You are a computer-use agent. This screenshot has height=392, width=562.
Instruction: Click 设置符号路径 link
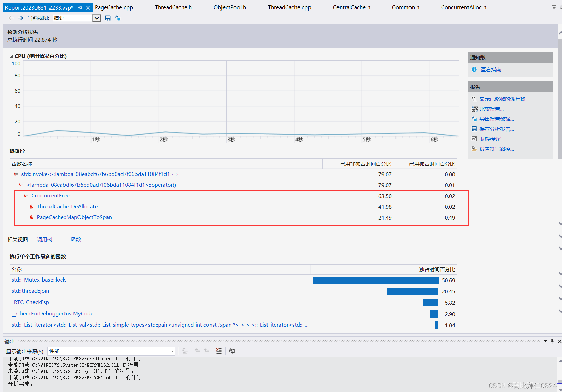496,149
